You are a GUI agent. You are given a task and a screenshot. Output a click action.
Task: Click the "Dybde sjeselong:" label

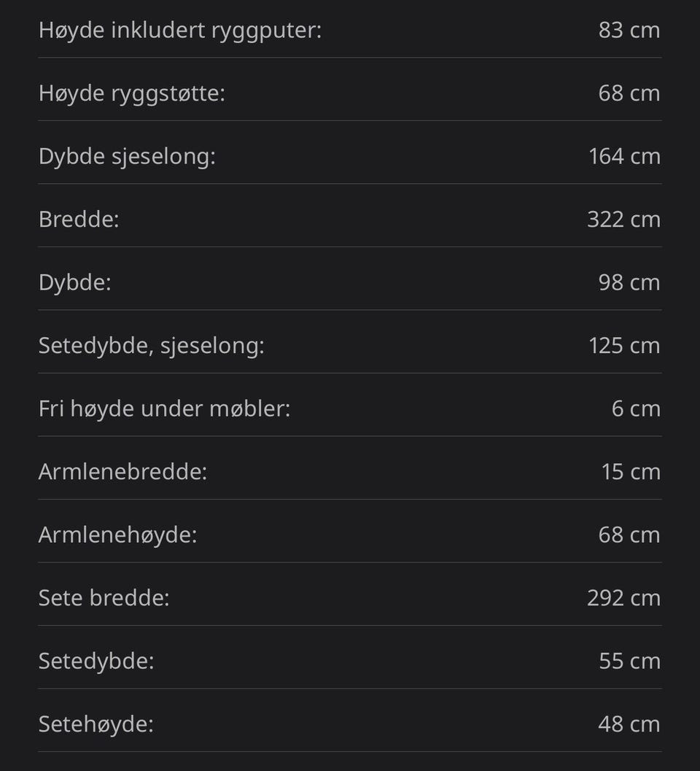pyautogui.click(x=127, y=156)
